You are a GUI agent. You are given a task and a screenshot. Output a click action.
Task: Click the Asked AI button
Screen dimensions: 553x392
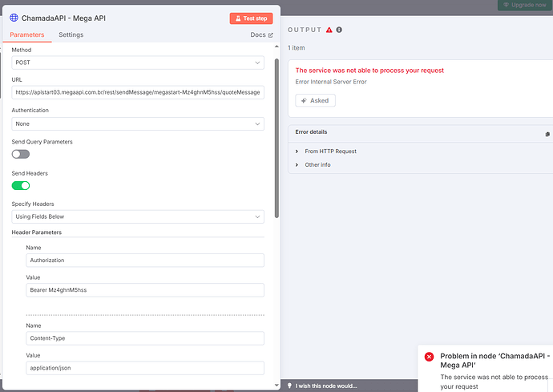pyautogui.click(x=315, y=100)
